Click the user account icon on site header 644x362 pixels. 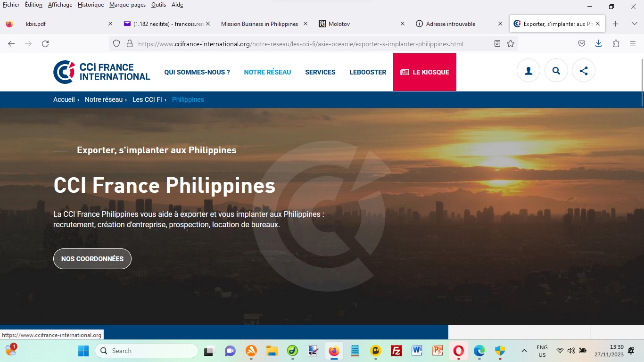tap(528, 71)
